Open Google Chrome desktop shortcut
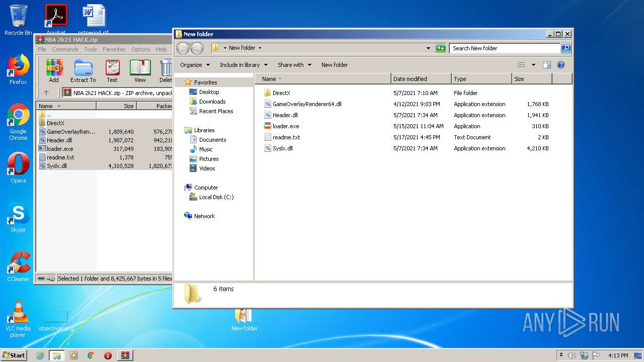The height and width of the screenshot is (362, 644). [x=18, y=122]
